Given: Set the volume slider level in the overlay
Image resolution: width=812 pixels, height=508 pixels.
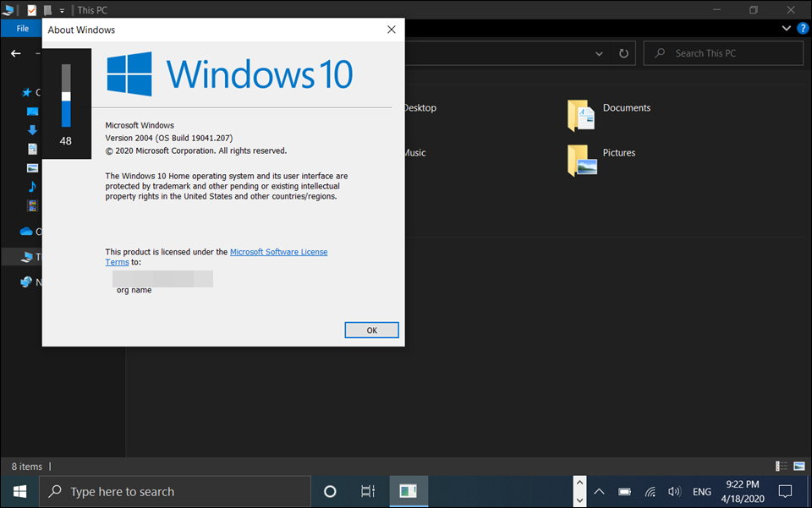Looking at the screenshot, I should click(66, 96).
